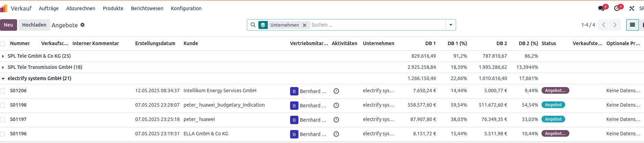Screen dimensions: 644x143
Task: Open activity clock for S01206
Action: tap(336, 91)
